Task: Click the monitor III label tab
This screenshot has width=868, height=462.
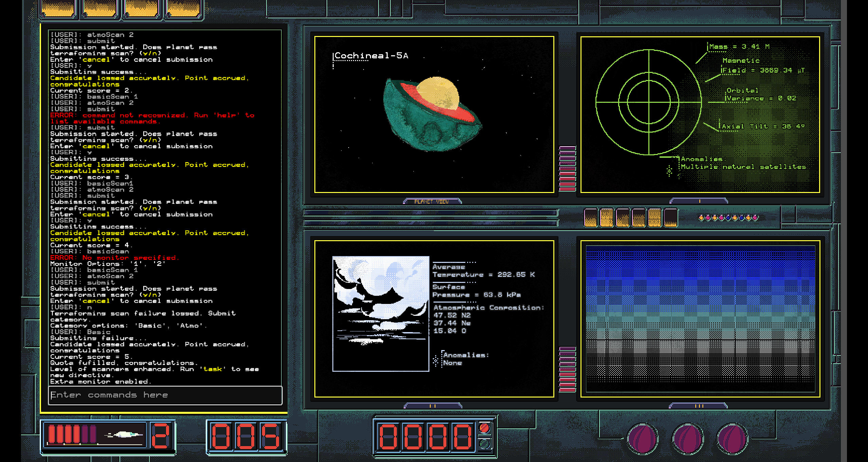Action: [699, 406]
